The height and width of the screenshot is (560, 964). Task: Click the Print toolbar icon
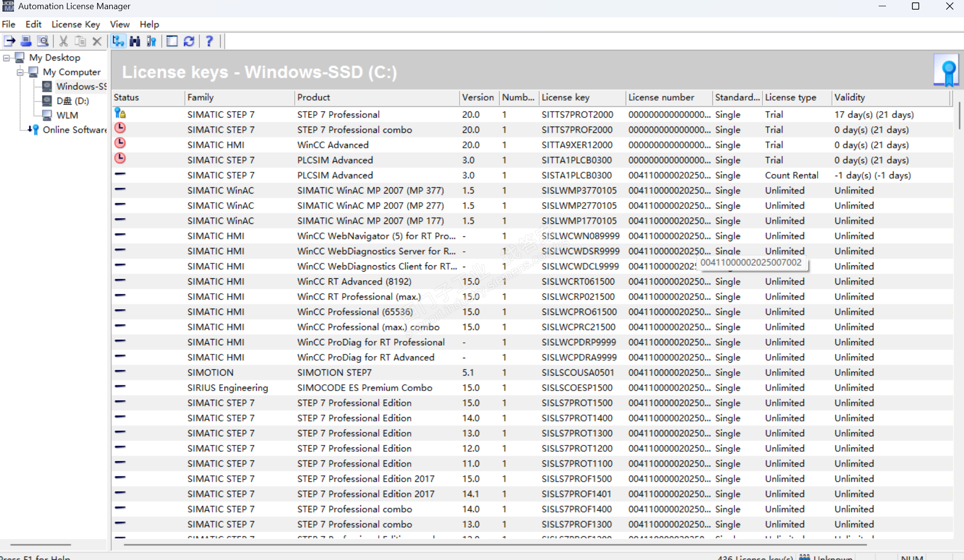[x=26, y=41]
